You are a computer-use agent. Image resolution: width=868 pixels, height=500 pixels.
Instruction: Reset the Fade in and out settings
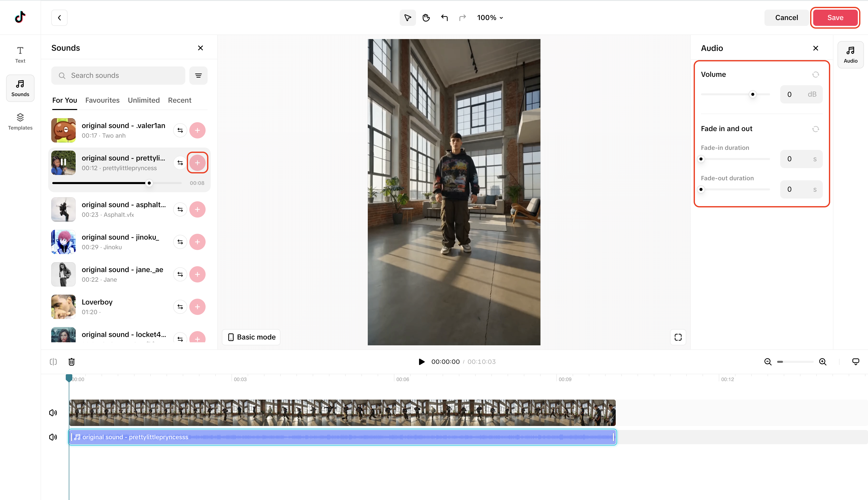click(x=815, y=129)
